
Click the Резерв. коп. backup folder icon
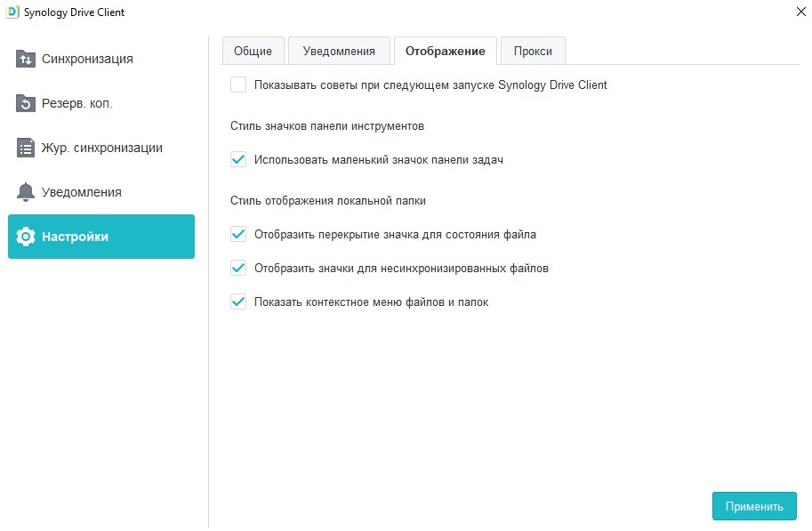(x=26, y=103)
